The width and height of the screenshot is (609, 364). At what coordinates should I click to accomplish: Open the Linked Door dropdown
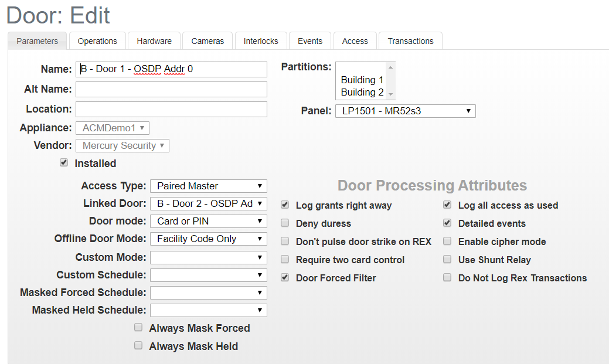click(x=208, y=203)
